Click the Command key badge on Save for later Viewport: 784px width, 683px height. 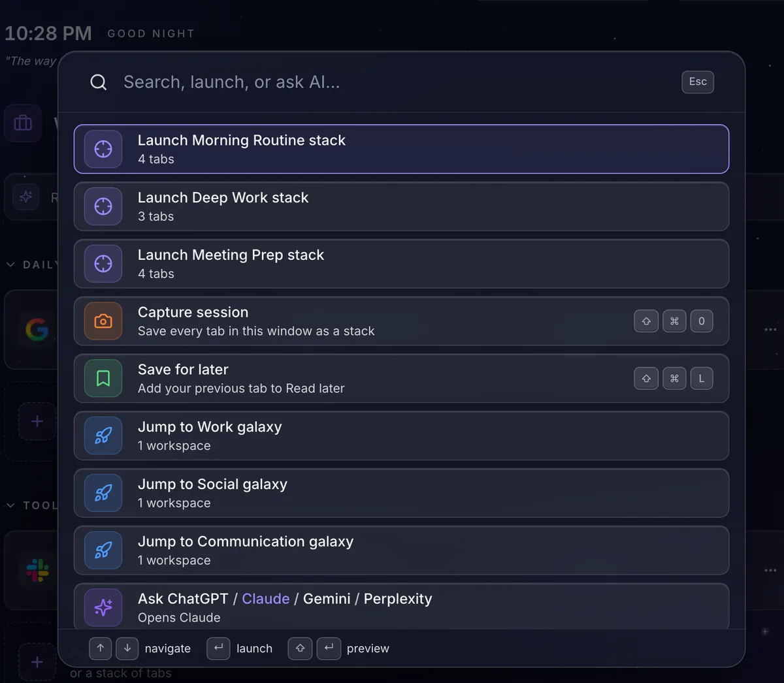[674, 379]
